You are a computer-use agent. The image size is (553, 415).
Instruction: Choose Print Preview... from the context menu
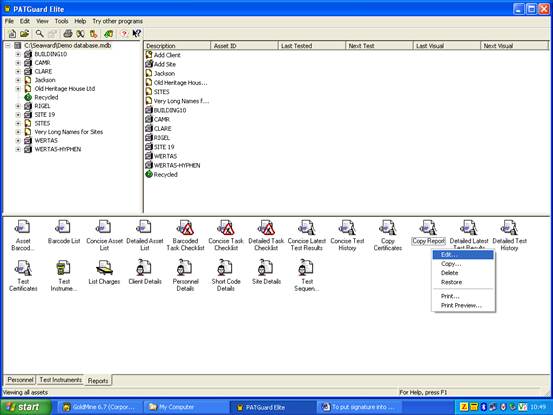pyautogui.click(x=463, y=305)
